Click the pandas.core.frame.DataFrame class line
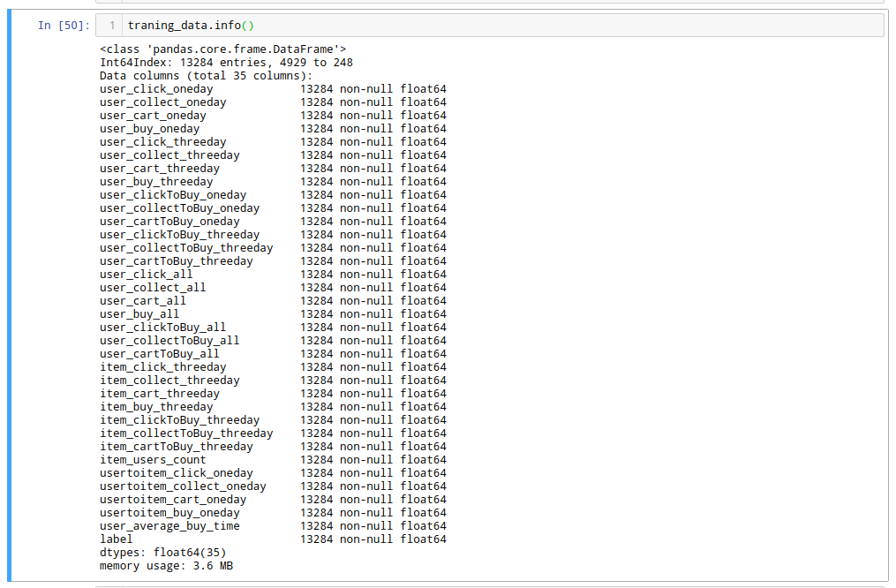Viewport: 896px width, 588px height. 223,49
